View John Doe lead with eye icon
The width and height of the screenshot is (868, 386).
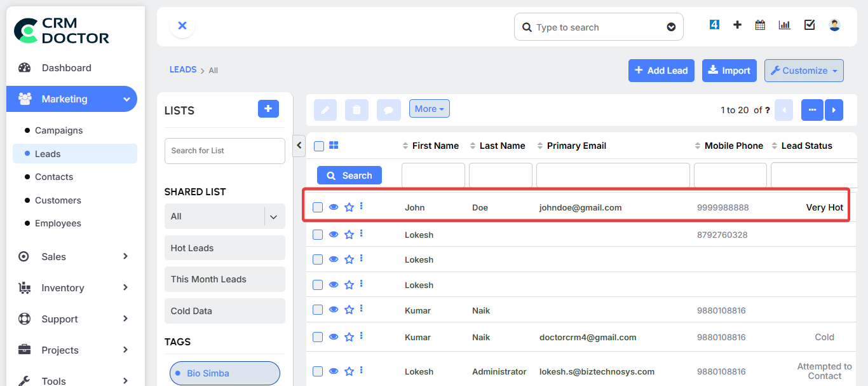tap(334, 207)
